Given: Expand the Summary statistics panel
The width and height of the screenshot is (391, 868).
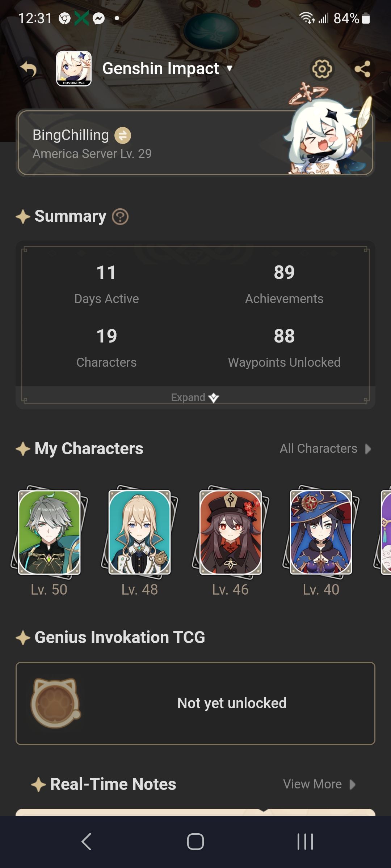Looking at the screenshot, I should [x=195, y=397].
